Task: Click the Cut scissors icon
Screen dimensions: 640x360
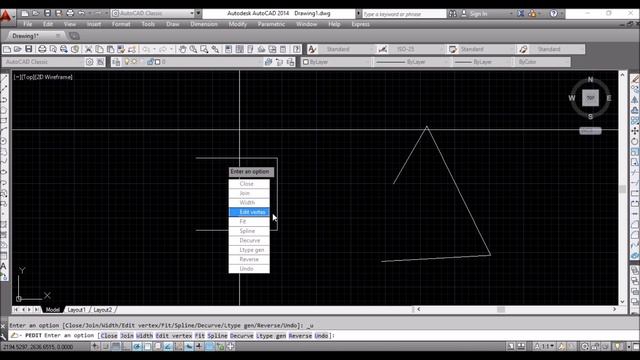Action: pos(88,49)
